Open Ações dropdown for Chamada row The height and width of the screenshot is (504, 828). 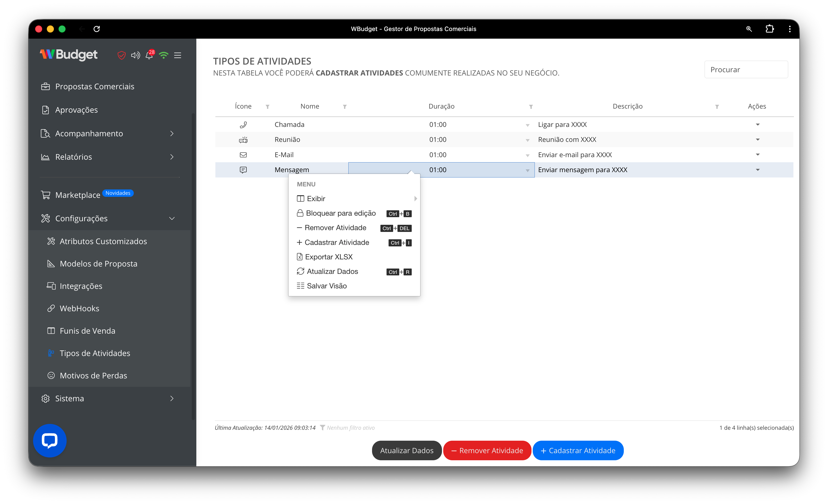click(x=757, y=125)
